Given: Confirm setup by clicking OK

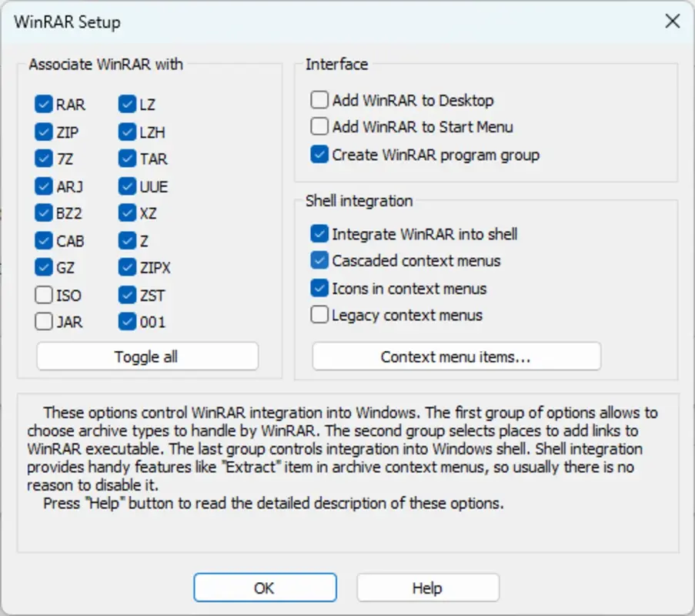Looking at the screenshot, I should [x=265, y=588].
